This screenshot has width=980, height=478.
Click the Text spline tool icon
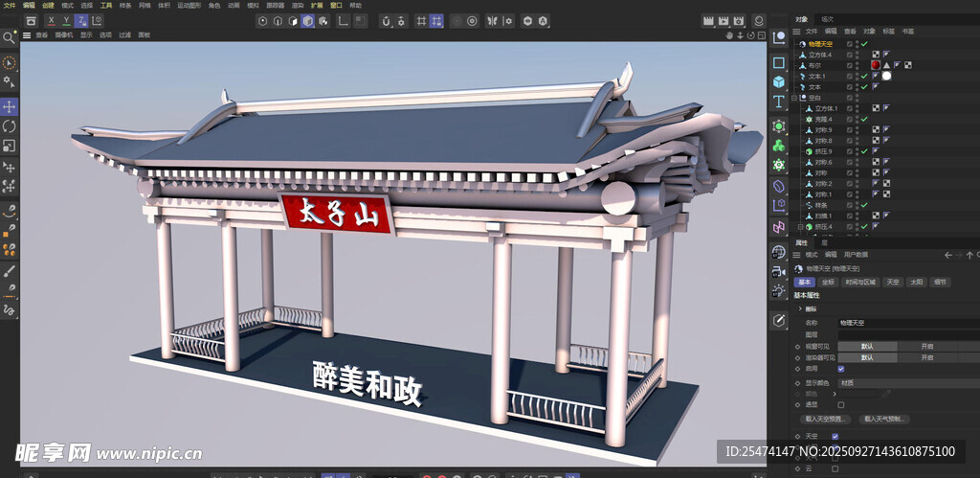779,102
